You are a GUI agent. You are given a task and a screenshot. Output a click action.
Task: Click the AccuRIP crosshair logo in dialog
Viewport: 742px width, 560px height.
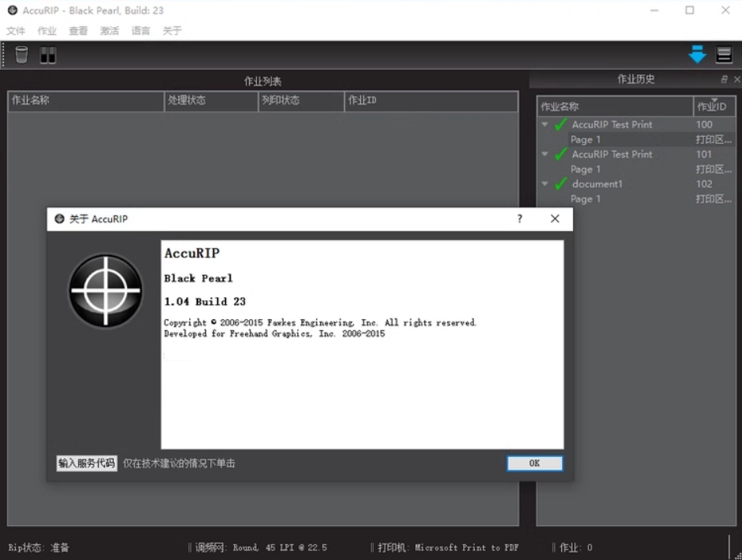pos(105,291)
